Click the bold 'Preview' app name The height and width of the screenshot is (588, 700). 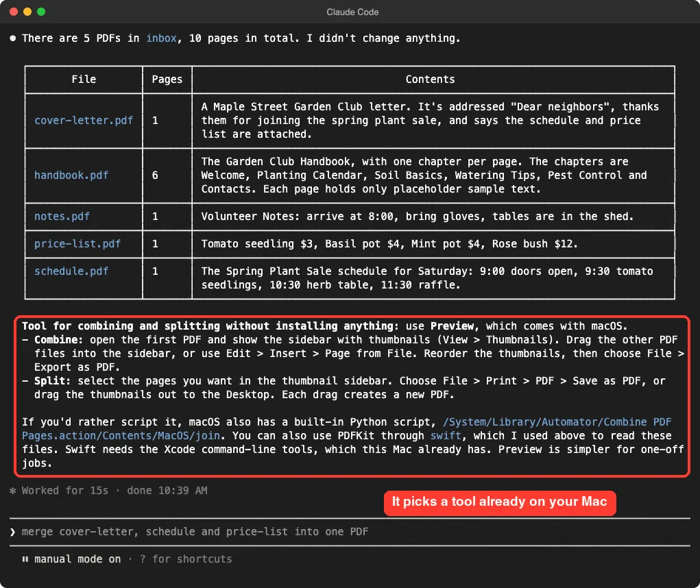click(452, 326)
